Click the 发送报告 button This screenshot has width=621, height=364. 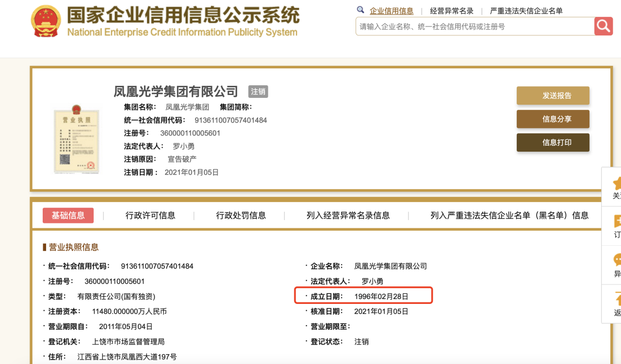(x=553, y=95)
